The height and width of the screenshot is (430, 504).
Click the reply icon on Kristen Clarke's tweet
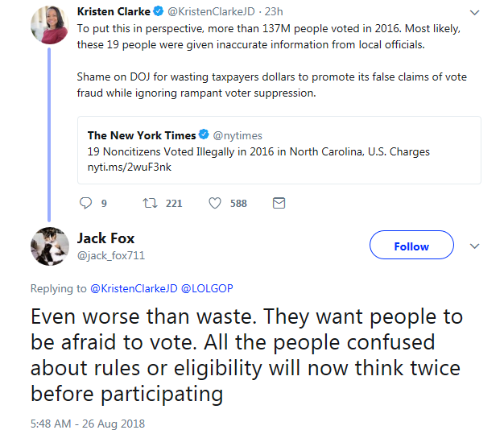(88, 203)
